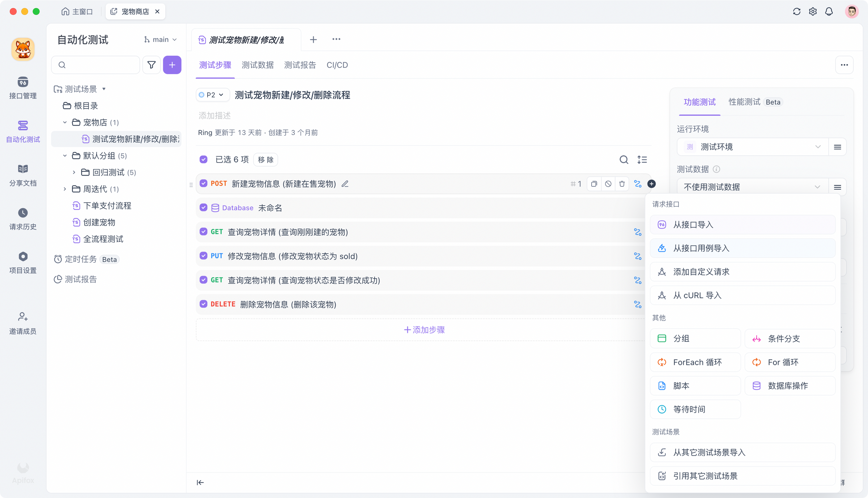Click 添加步骤 to add a new step

(423, 330)
